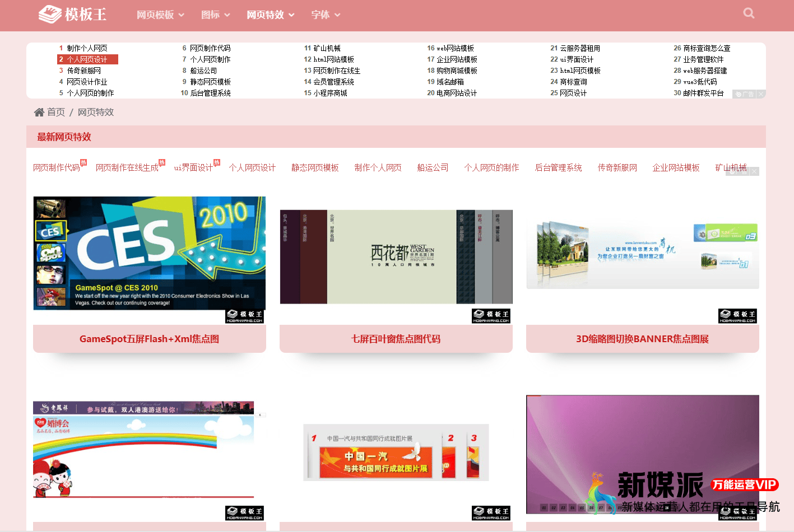Select the revolver thumbnail in CES slider
Screen dimensions: 794x532
51,208
